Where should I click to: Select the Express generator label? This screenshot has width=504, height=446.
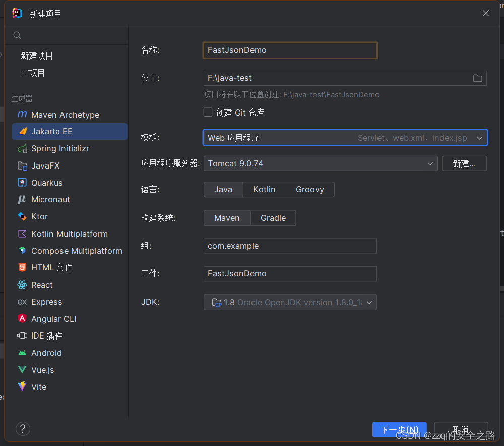[46, 302]
